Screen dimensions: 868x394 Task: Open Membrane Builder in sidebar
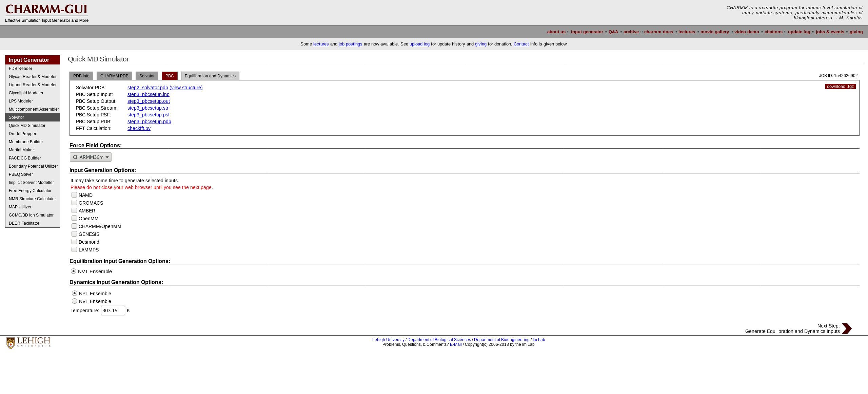click(x=33, y=142)
